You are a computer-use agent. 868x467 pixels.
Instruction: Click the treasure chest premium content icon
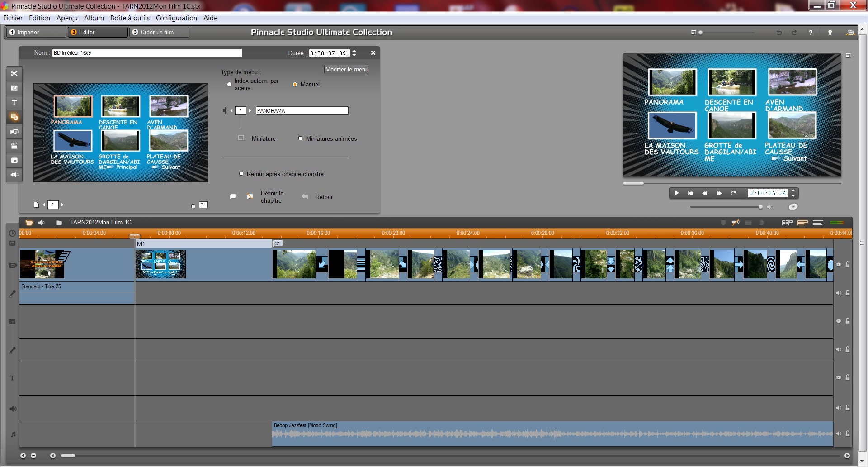pos(850,33)
